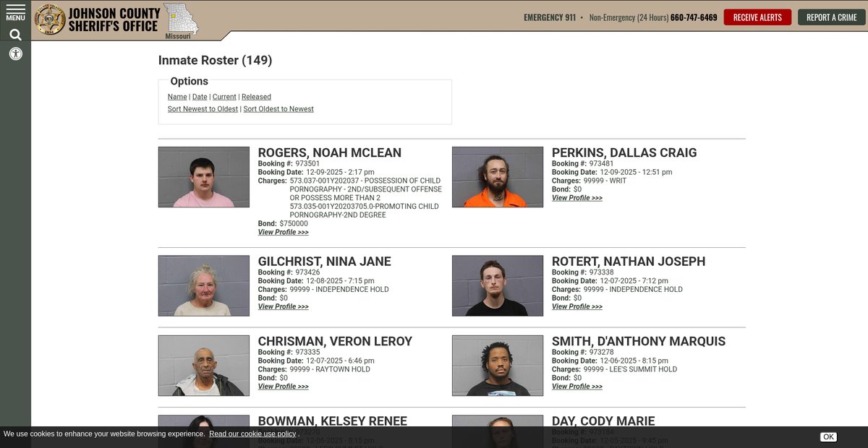The image size is (868, 448).
Task: Click the EMERGENCY 911 text
Action: point(550,17)
